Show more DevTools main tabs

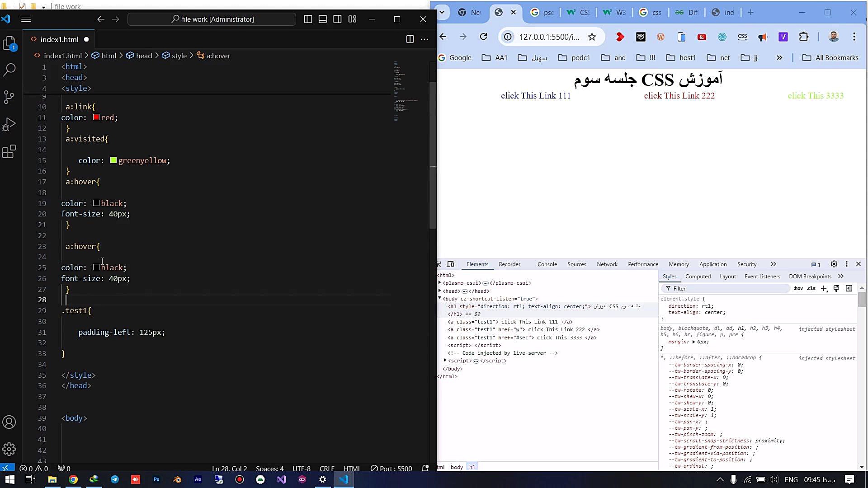tap(774, 264)
